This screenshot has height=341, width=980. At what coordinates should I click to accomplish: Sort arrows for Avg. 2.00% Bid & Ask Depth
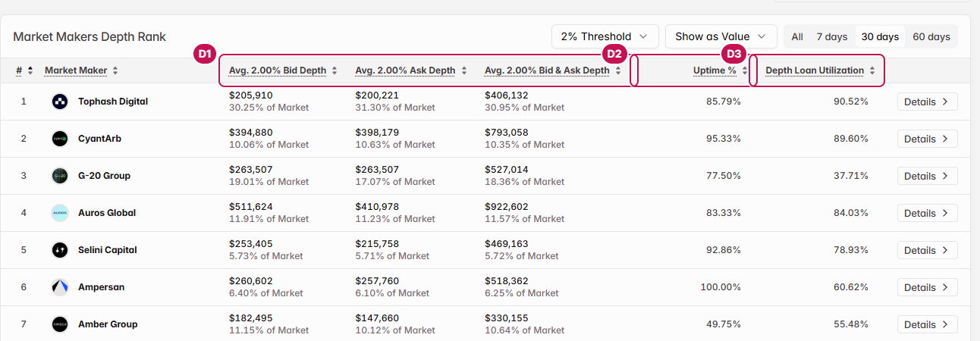(x=618, y=70)
